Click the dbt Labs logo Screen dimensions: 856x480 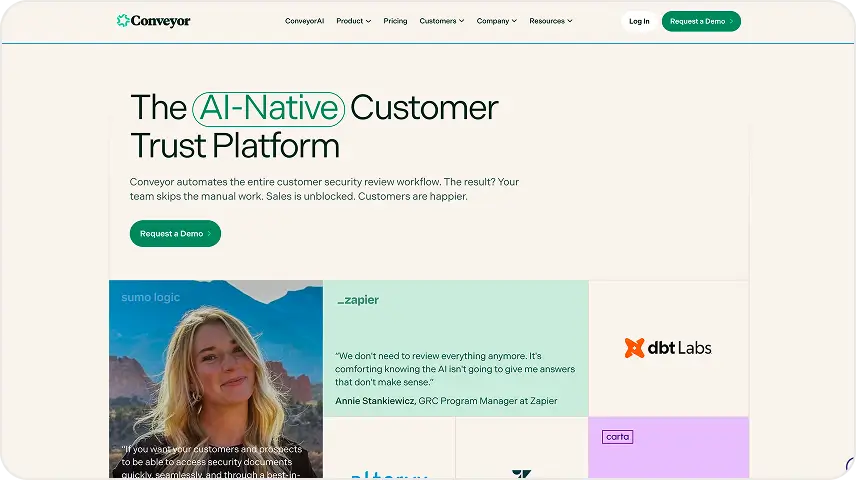pos(668,348)
